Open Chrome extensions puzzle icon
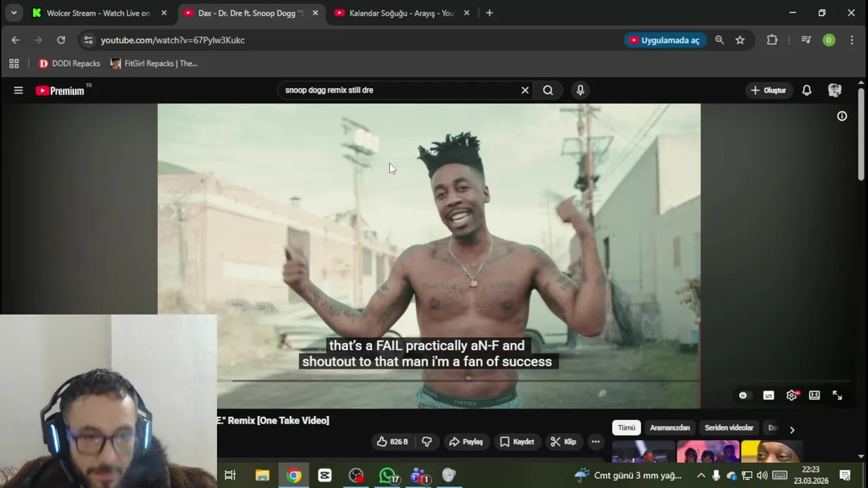 pyautogui.click(x=772, y=40)
